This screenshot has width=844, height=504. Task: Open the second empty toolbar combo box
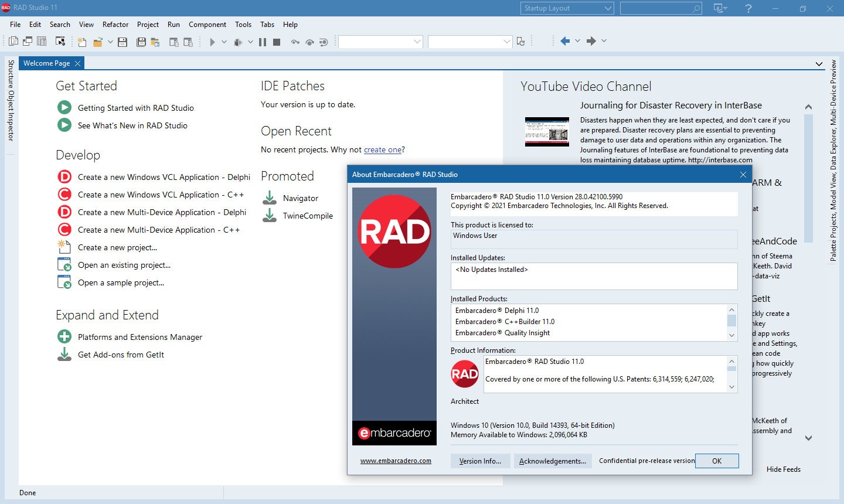[470, 42]
